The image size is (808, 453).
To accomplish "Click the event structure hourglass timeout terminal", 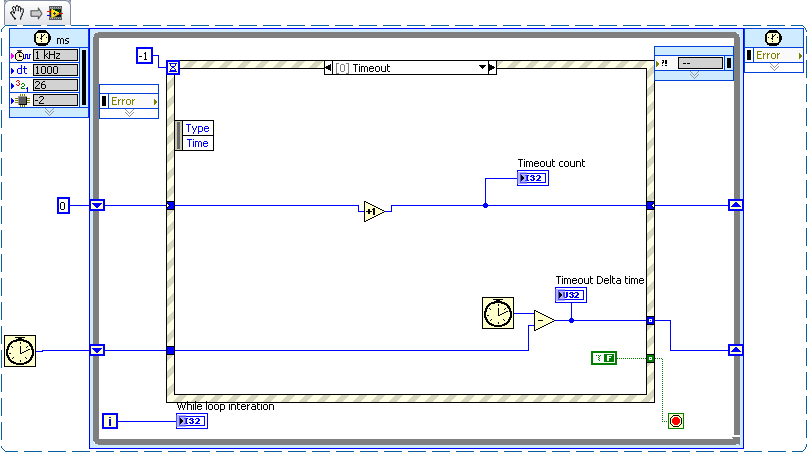I will 173,68.
